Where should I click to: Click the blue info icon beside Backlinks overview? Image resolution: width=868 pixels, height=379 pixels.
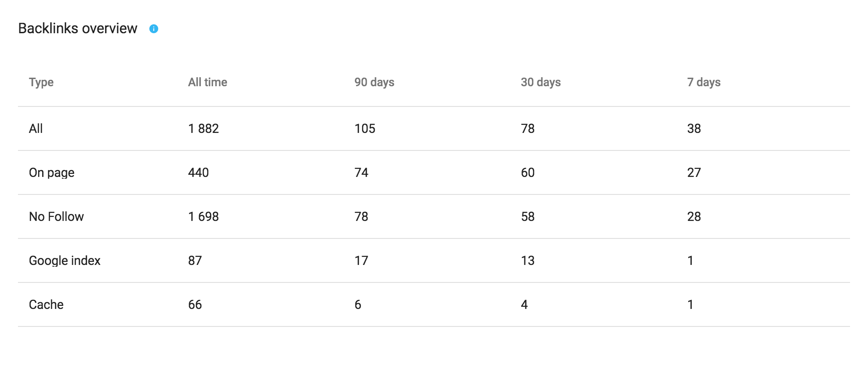(154, 29)
